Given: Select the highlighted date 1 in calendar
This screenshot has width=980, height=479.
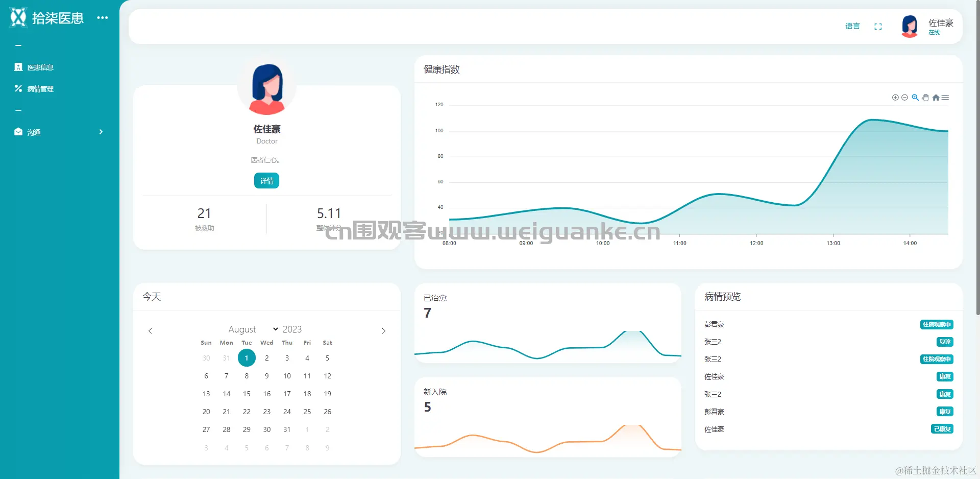Looking at the screenshot, I should 247,358.
